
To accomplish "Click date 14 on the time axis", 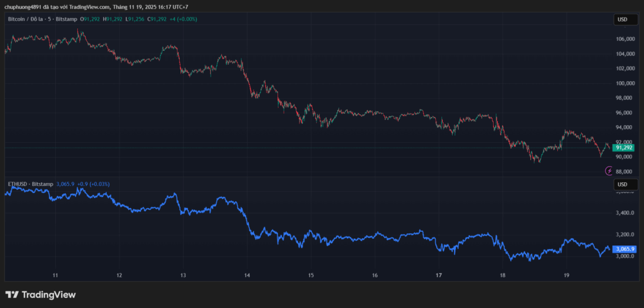I will 247,275.
